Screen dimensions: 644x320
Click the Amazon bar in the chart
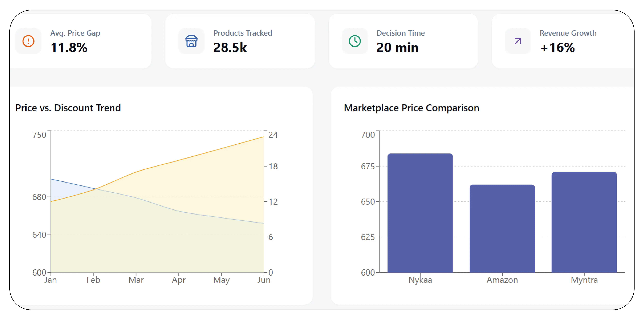click(502, 228)
